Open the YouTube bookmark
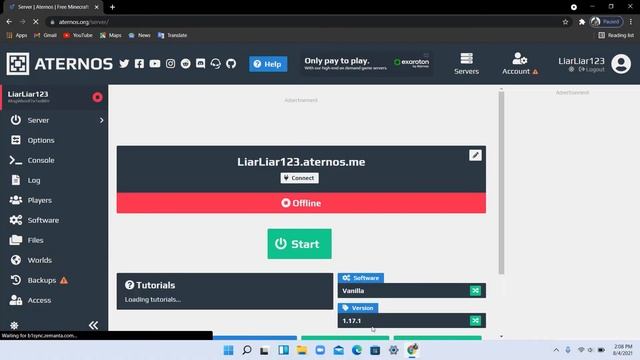The image size is (640, 360). coord(78,36)
